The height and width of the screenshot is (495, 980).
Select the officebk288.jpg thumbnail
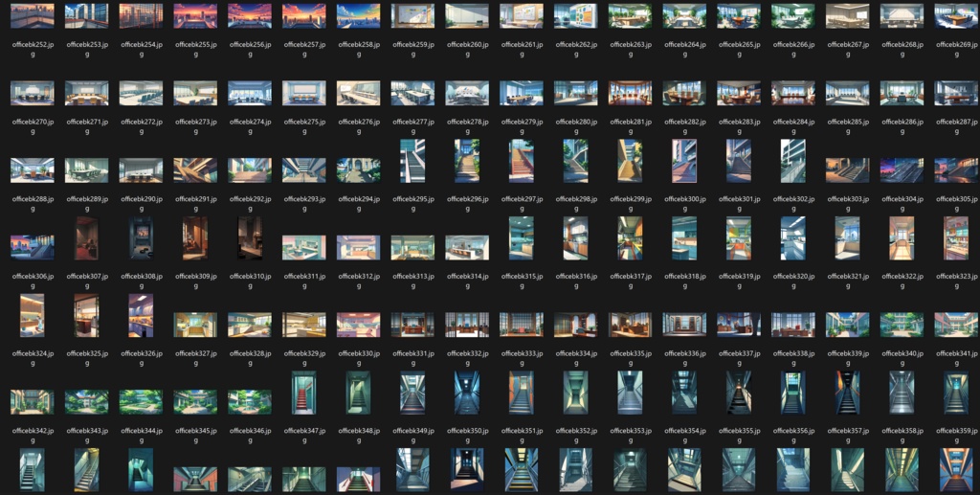click(33, 170)
